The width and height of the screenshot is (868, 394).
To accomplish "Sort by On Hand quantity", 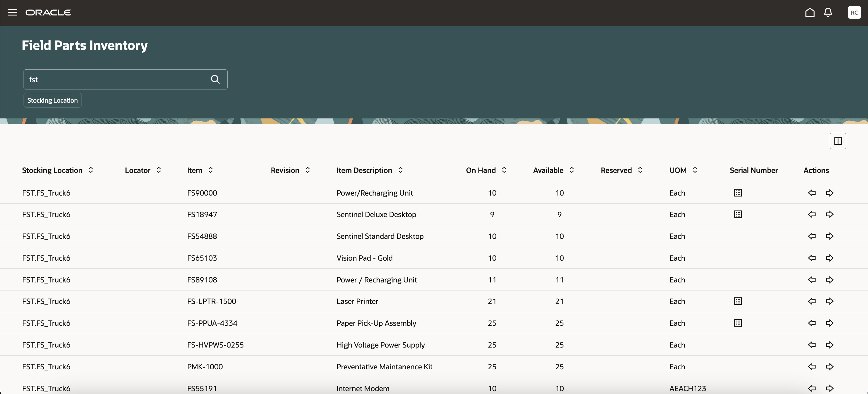I will [504, 170].
